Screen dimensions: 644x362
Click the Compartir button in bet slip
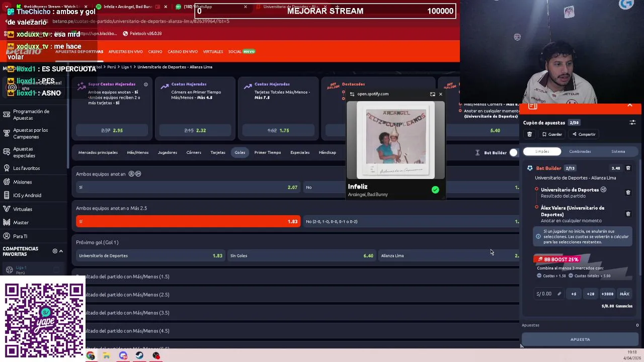coord(584,134)
